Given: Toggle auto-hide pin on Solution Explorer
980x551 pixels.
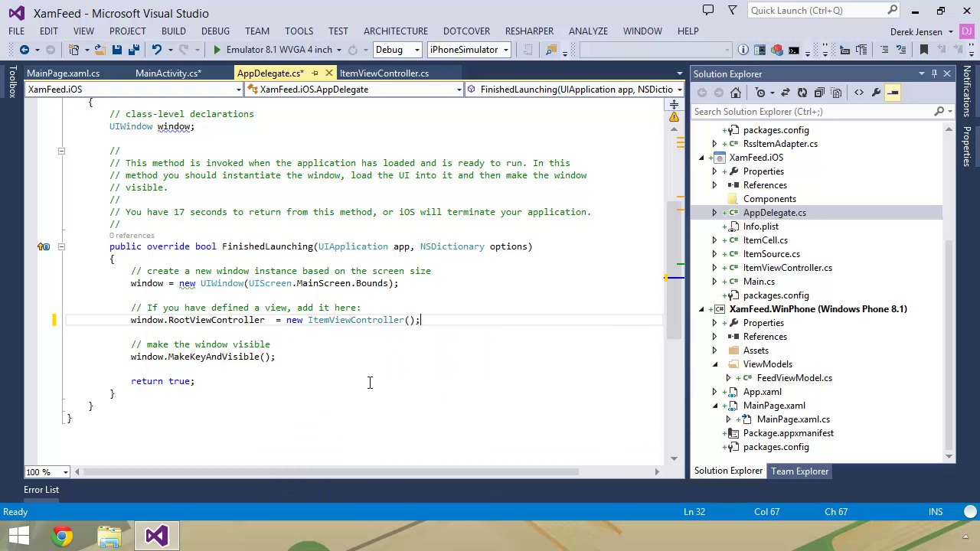Looking at the screenshot, I should click(x=934, y=73).
